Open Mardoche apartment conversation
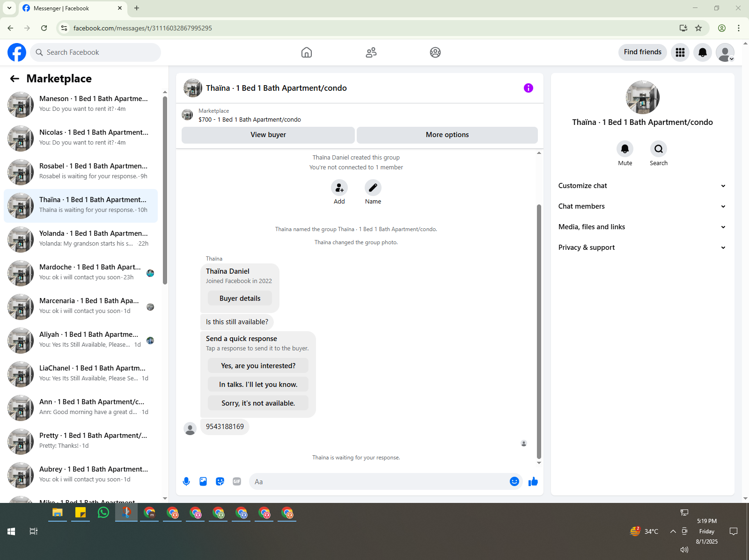Screen dimensions: 749x560 (x=81, y=273)
